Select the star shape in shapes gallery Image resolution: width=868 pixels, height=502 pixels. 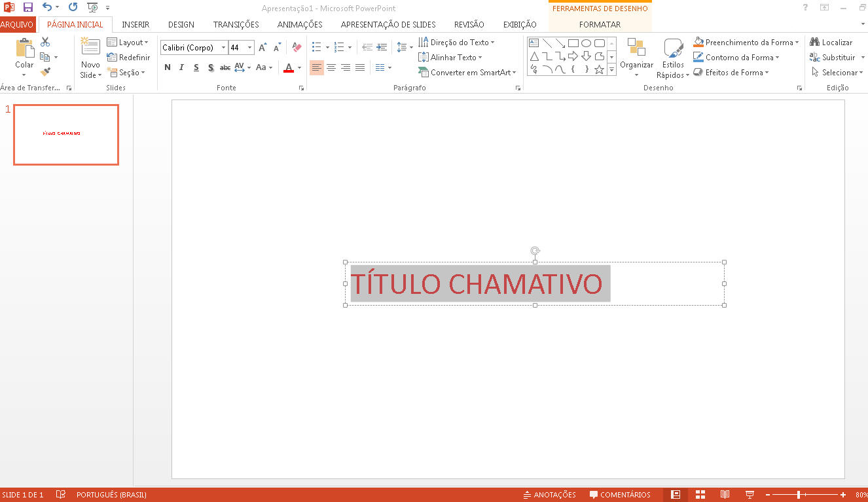coord(599,69)
